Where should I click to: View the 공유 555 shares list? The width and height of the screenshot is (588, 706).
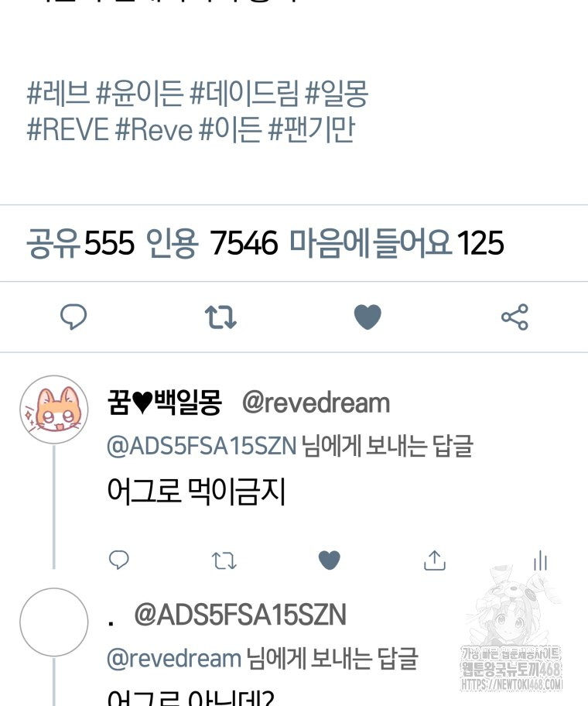(80, 243)
